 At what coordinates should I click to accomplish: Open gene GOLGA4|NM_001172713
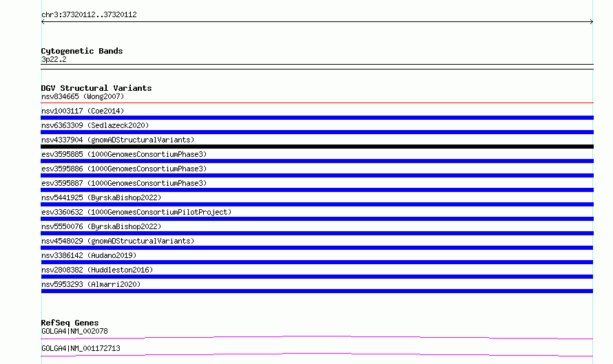[x=81, y=348]
